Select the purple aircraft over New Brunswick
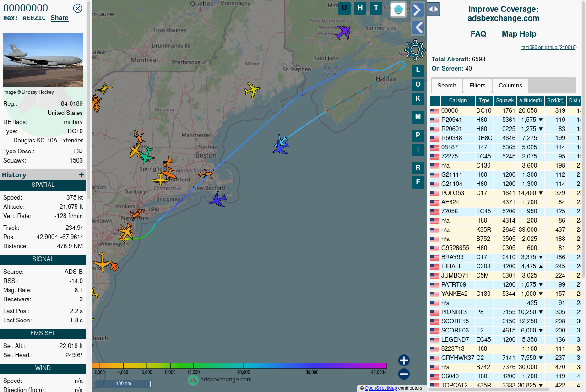The image size is (586, 392). click(x=343, y=32)
